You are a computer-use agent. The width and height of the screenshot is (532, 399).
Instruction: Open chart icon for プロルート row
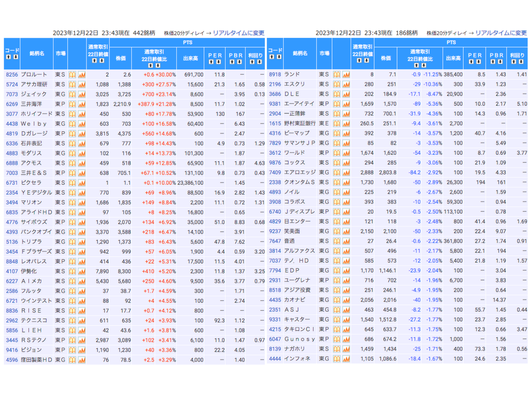[82, 75]
